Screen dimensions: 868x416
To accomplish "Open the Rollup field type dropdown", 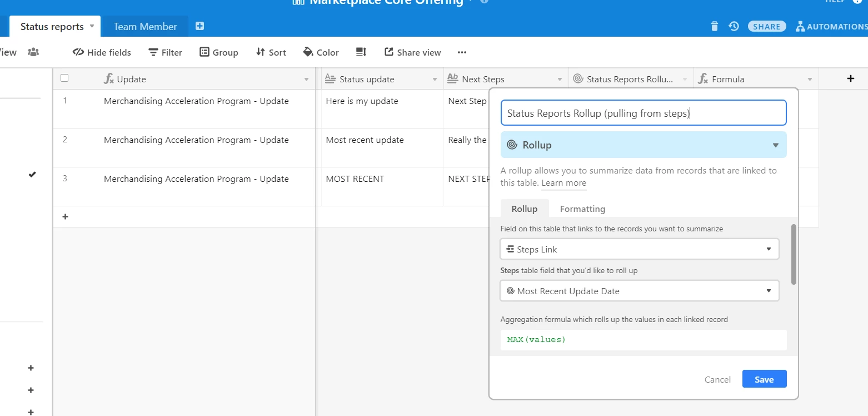I will click(x=643, y=145).
